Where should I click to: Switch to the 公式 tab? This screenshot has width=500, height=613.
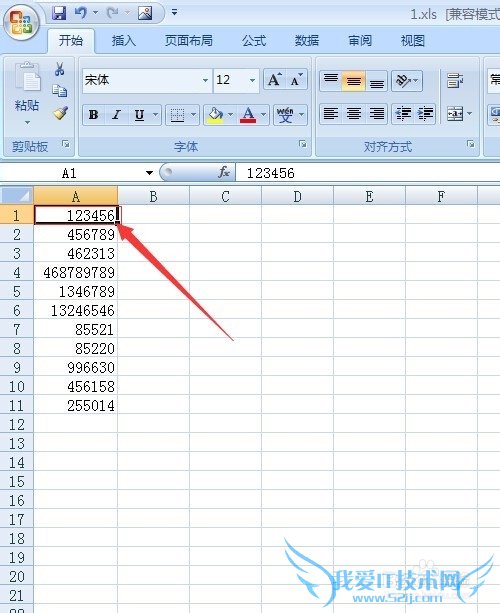pos(254,41)
